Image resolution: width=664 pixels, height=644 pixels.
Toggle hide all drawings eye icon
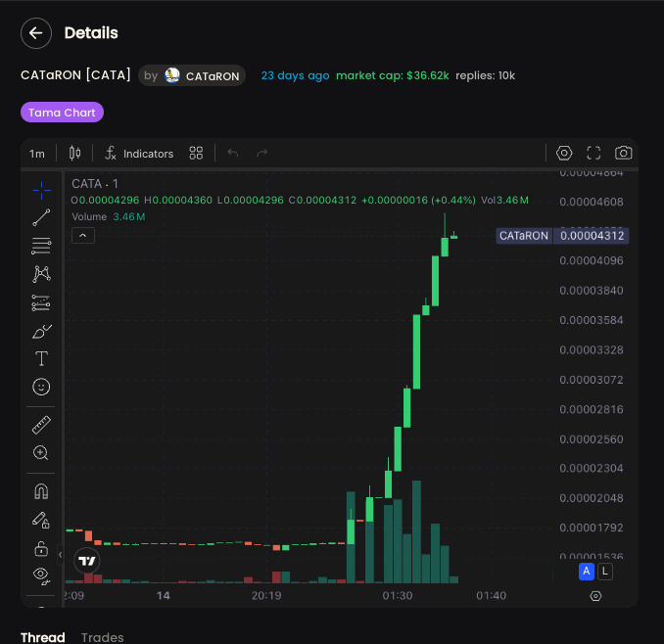tap(41, 576)
